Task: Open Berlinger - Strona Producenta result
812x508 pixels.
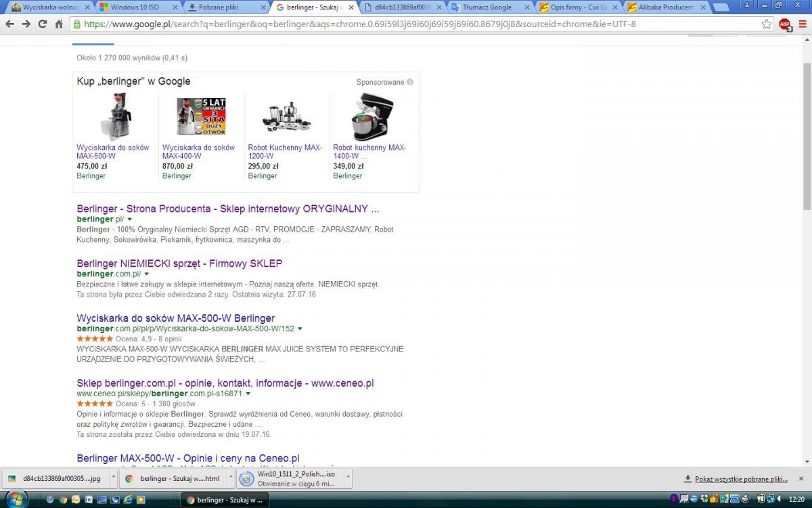Action: [228, 209]
